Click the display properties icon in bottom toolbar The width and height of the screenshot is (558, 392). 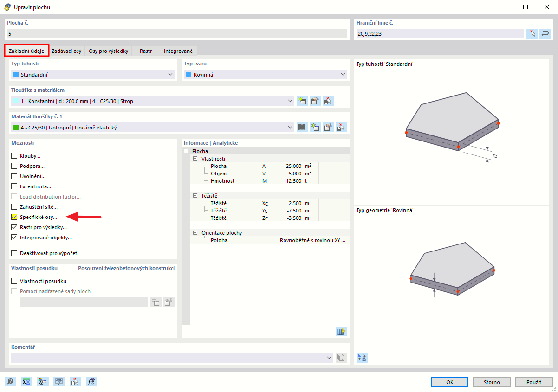click(43, 381)
